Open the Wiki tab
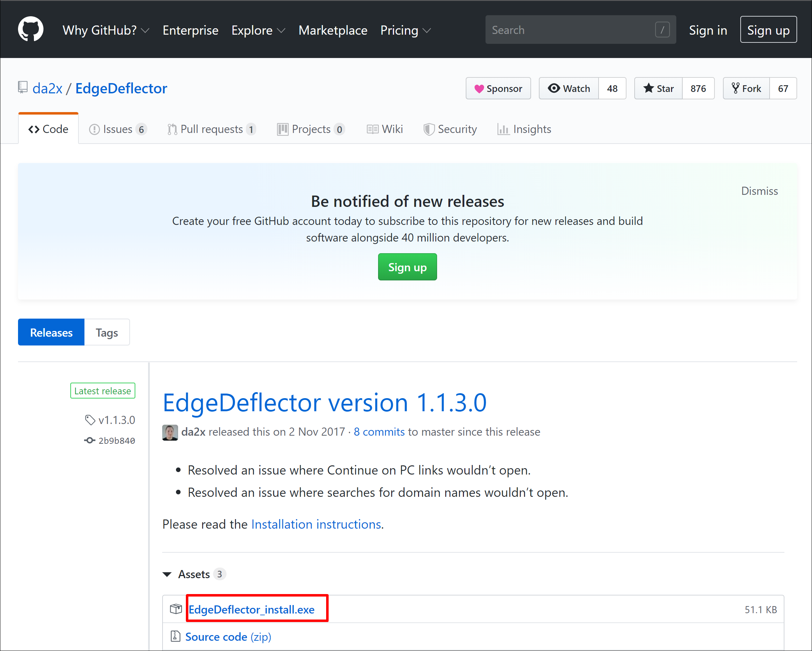This screenshot has height=651, width=812. pos(384,129)
